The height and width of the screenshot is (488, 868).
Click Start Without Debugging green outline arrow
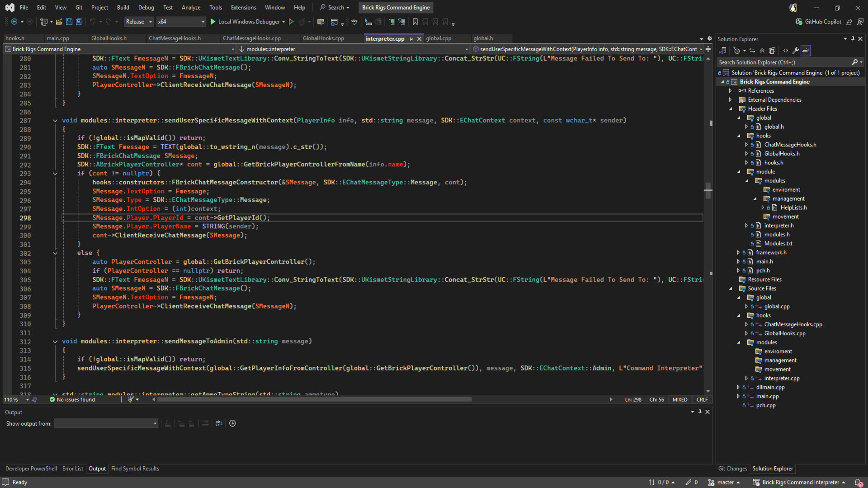click(291, 22)
